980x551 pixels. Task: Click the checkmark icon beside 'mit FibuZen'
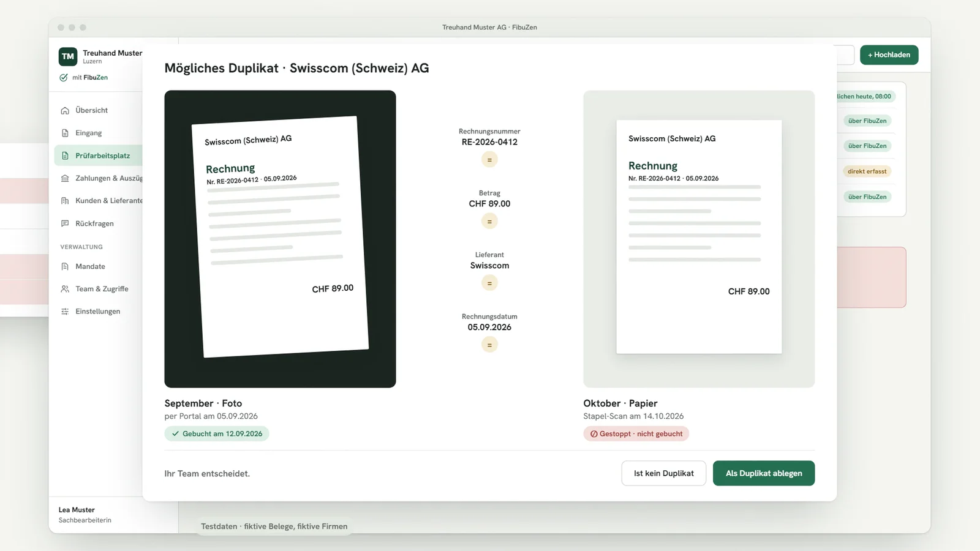[x=64, y=78]
